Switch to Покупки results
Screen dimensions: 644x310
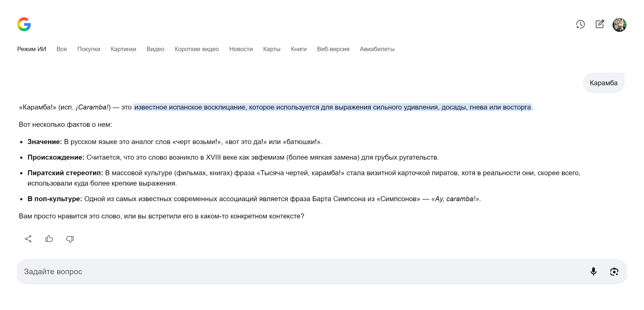click(x=89, y=49)
